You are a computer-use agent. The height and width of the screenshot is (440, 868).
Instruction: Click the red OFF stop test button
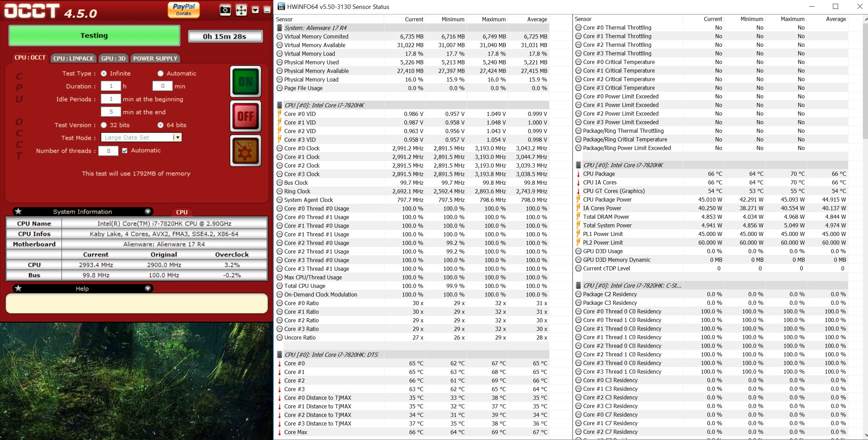(x=246, y=116)
